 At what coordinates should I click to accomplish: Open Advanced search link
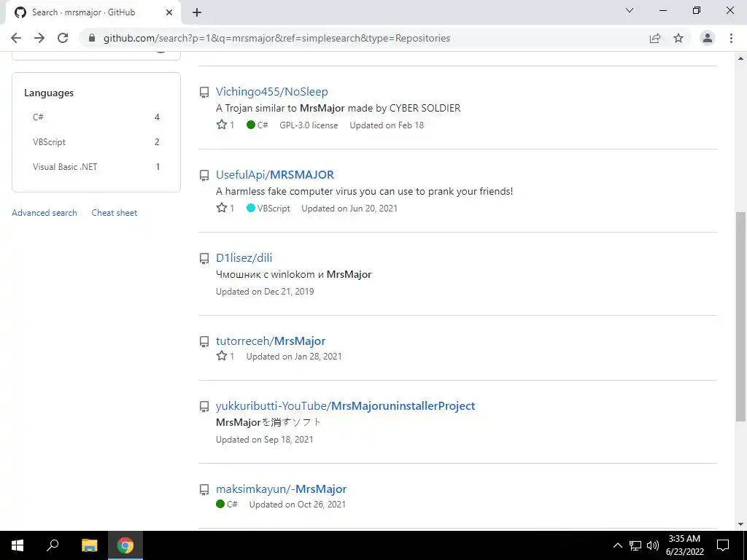pos(44,213)
